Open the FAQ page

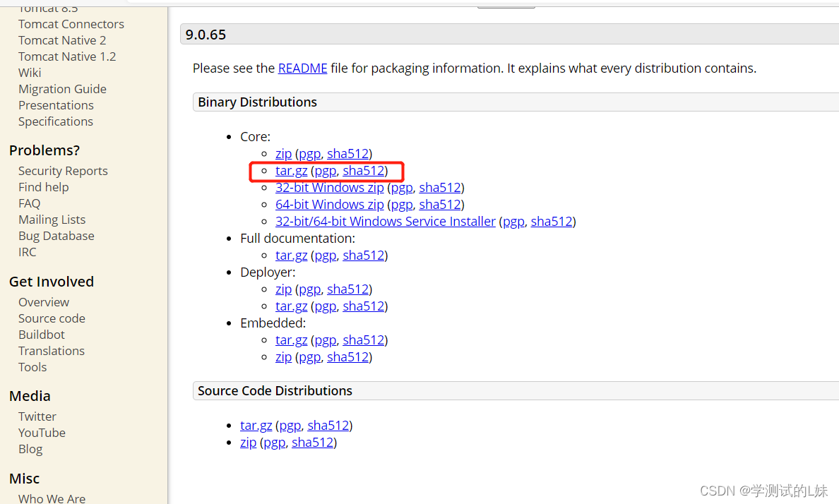29,203
